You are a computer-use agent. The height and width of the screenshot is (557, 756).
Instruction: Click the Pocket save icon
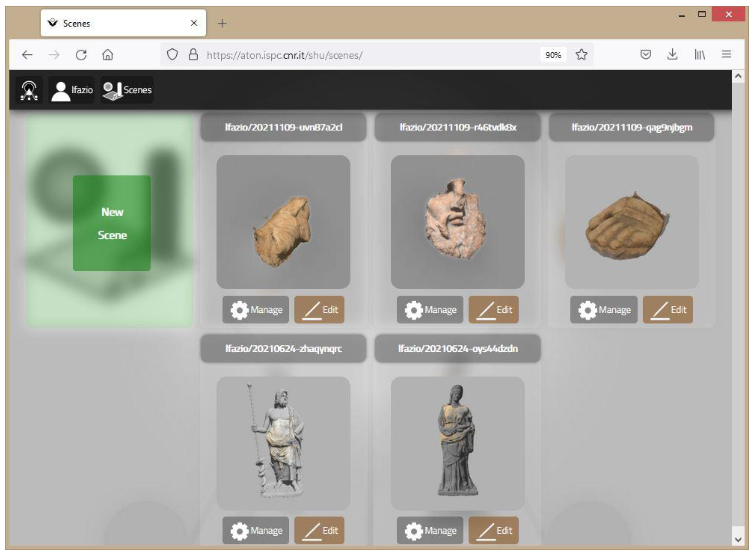tap(645, 55)
